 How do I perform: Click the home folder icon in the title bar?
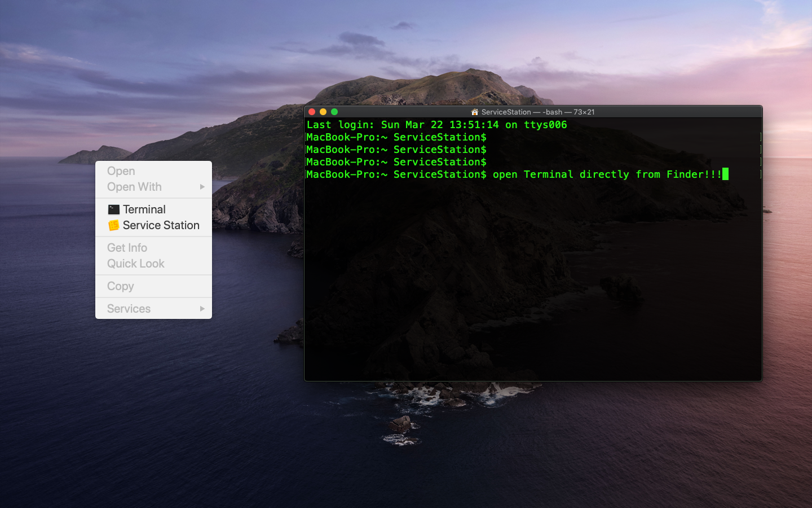[475, 112]
